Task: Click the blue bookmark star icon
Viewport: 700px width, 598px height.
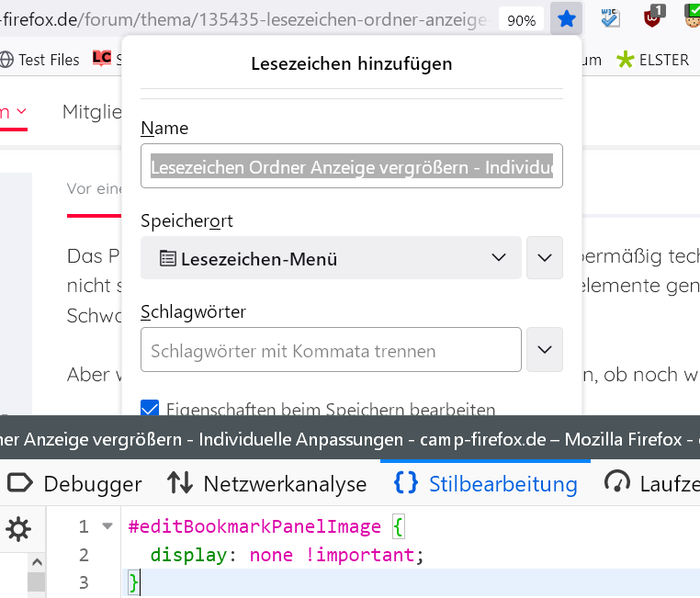Action: coord(567,18)
